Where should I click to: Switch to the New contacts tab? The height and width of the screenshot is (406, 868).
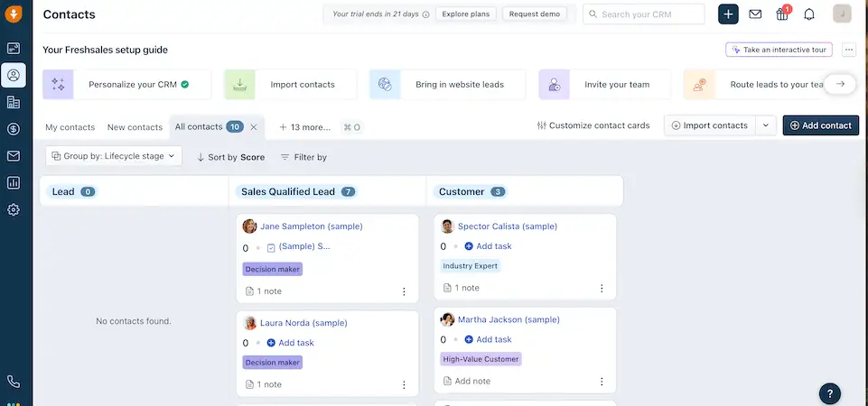click(x=135, y=127)
